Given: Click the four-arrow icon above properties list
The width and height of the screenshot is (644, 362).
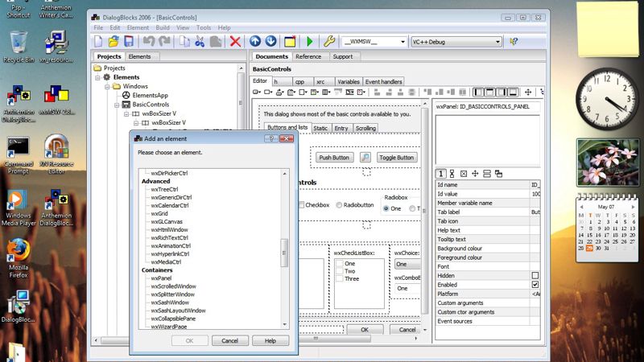Looking at the screenshot, I should [x=475, y=174].
